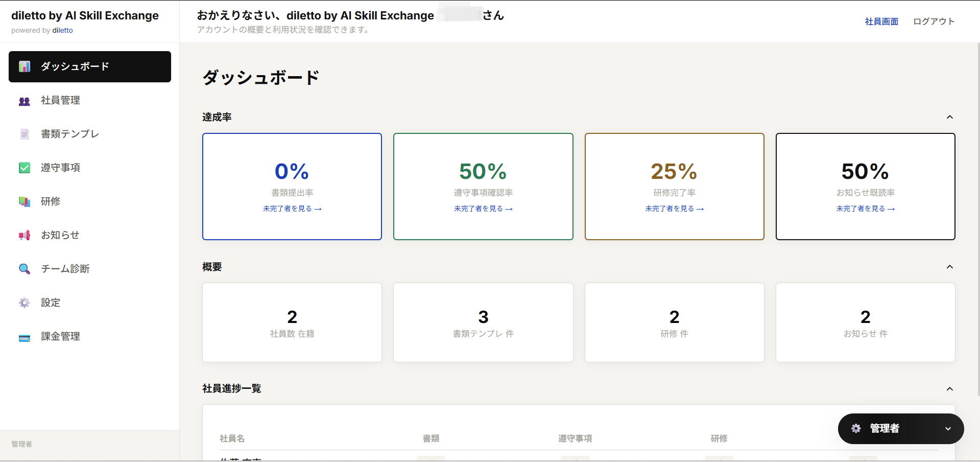Click the 書類テンプレ 件 summary card
The width and height of the screenshot is (980, 462).
[x=483, y=322]
